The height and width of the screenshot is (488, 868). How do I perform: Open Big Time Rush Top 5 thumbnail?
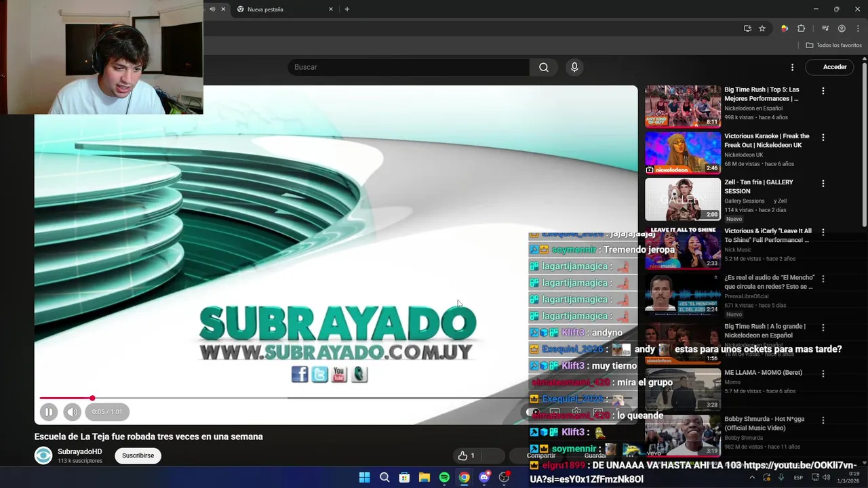(683, 106)
